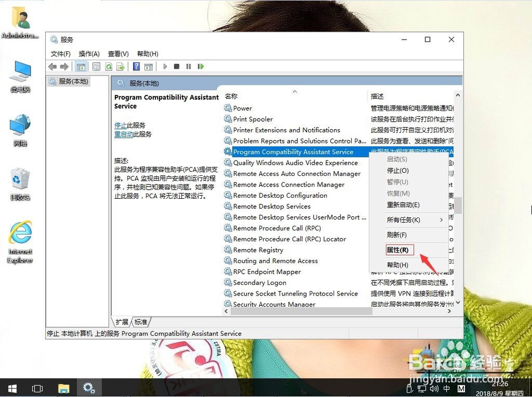Select the Internet Explorer desktop icon
Image resolution: width=532 pixels, height=397 pixels.
pyautogui.click(x=20, y=242)
